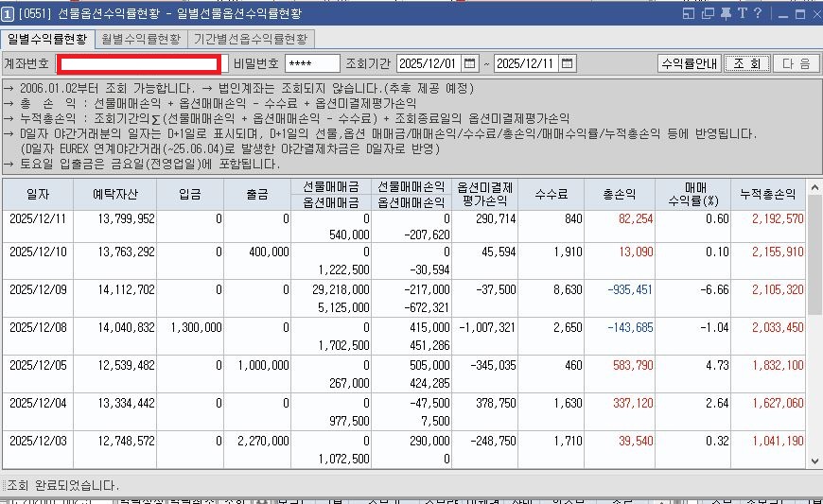Open calendar for end date 2025/12/11
Image resolution: width=823 pixels, height=504 pixels.
click(567, 63)
